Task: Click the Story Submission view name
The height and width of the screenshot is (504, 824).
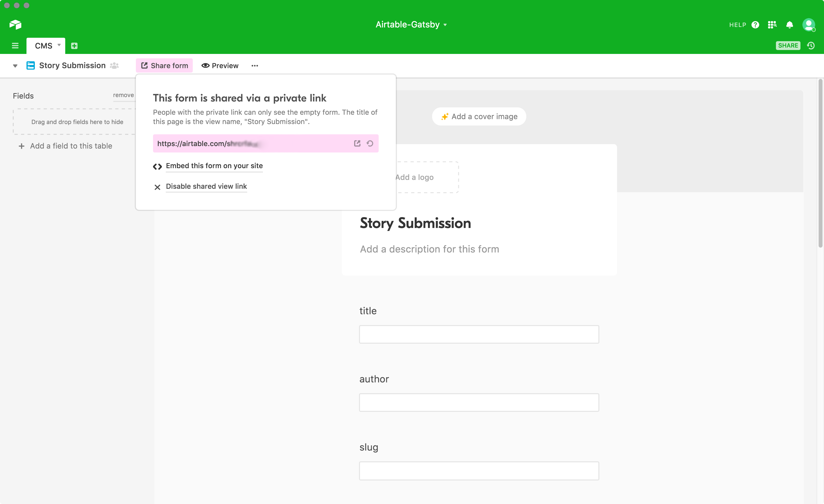Action: pyautogui.click(x=72, y=65)
